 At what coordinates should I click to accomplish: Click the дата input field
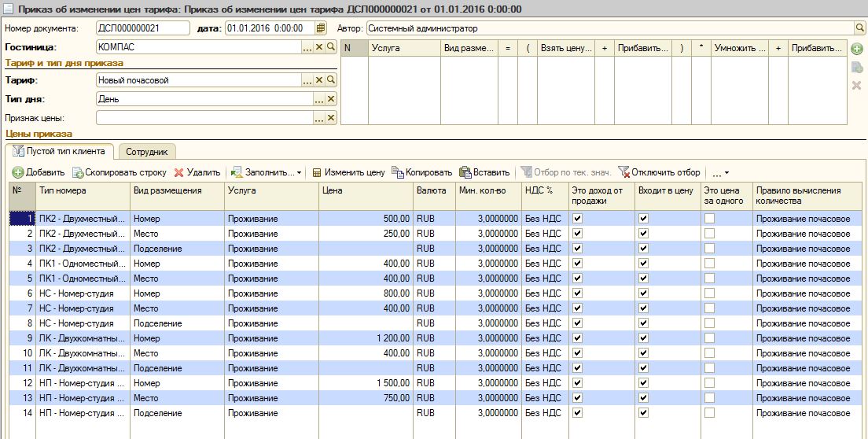click(270, 28)
